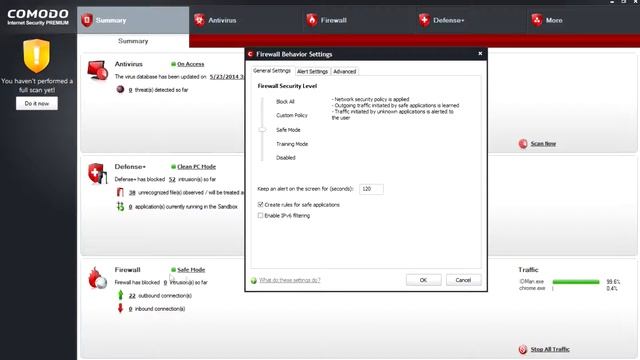Select Training Mode security level

[x=292, y=144]
